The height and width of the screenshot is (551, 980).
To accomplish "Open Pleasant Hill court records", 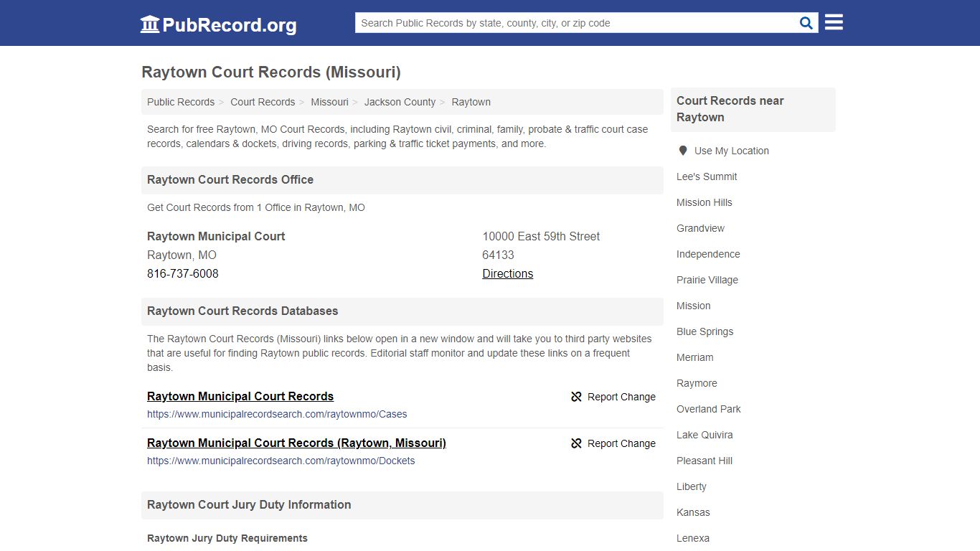I will click(x=704, y=461).
